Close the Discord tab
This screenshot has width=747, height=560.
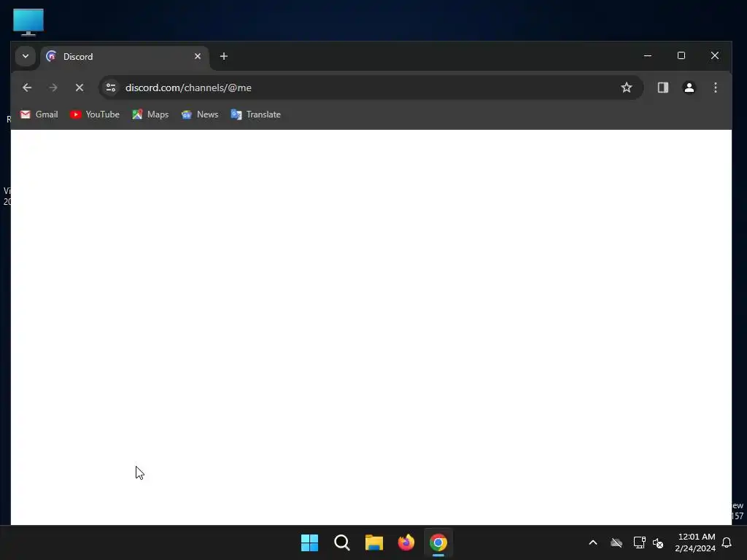click(x=198, y=56)
